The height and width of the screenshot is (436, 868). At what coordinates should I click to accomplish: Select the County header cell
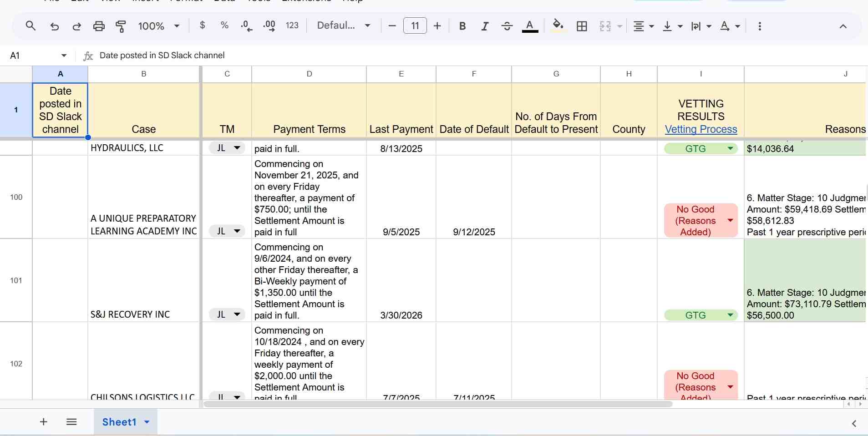click(x=629, y=110)
